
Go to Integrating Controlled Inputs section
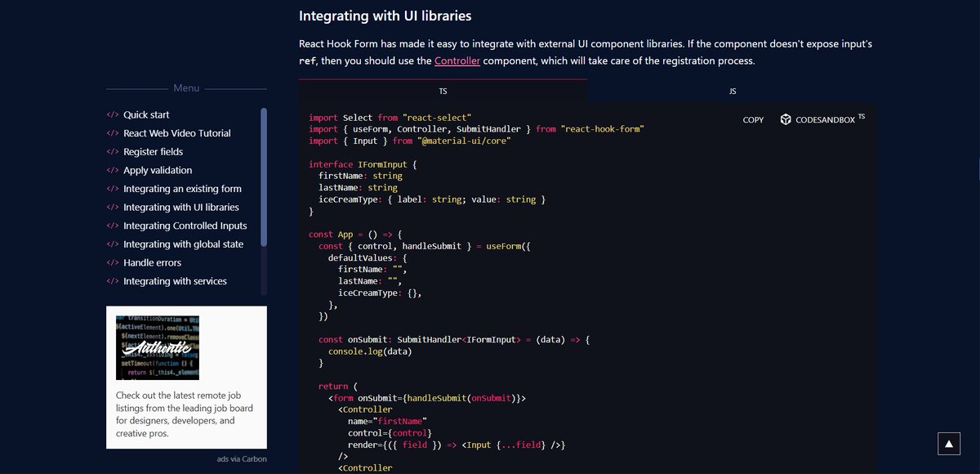click(185, 226)
